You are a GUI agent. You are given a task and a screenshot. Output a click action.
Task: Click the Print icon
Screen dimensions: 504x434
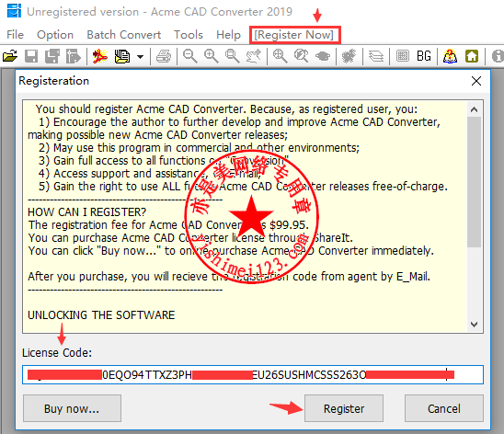(x=164, y=56)
